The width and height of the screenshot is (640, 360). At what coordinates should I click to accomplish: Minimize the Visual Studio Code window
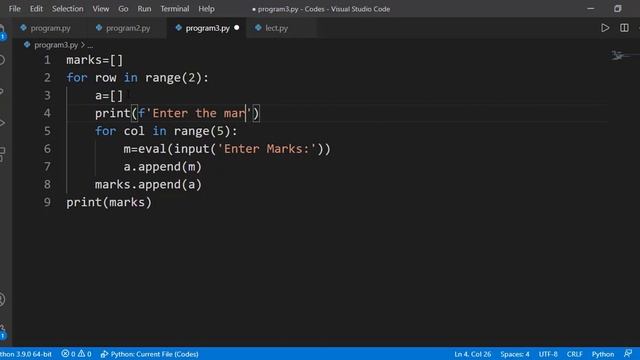590,9
